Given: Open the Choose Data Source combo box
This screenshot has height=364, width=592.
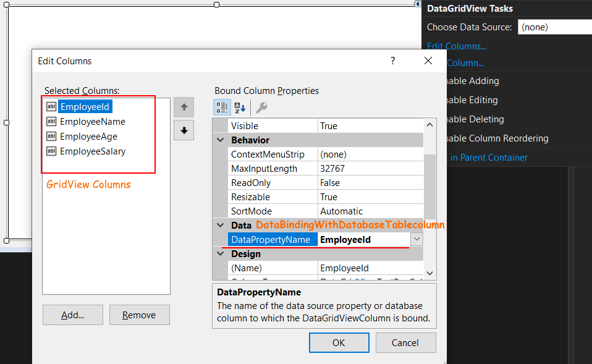Looking at the screenshot, I should click(554, 27).
